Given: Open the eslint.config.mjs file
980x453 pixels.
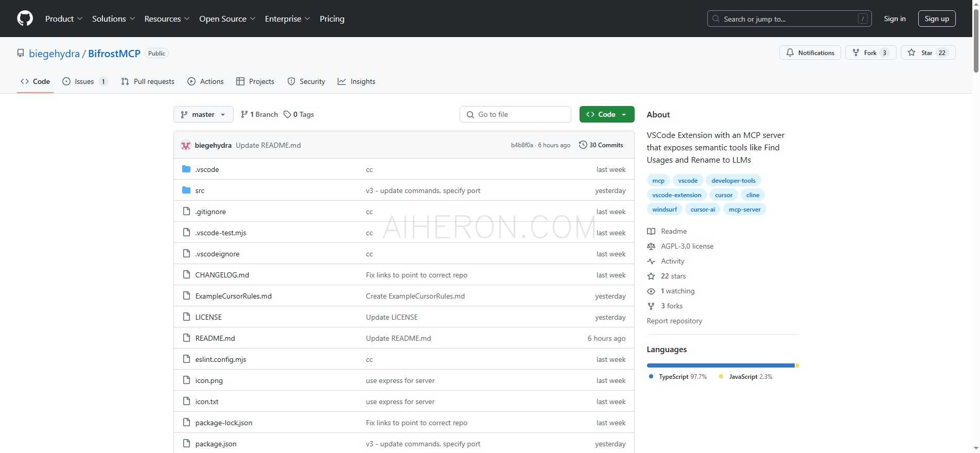Looking at the screenshot, I should [221, 359].
